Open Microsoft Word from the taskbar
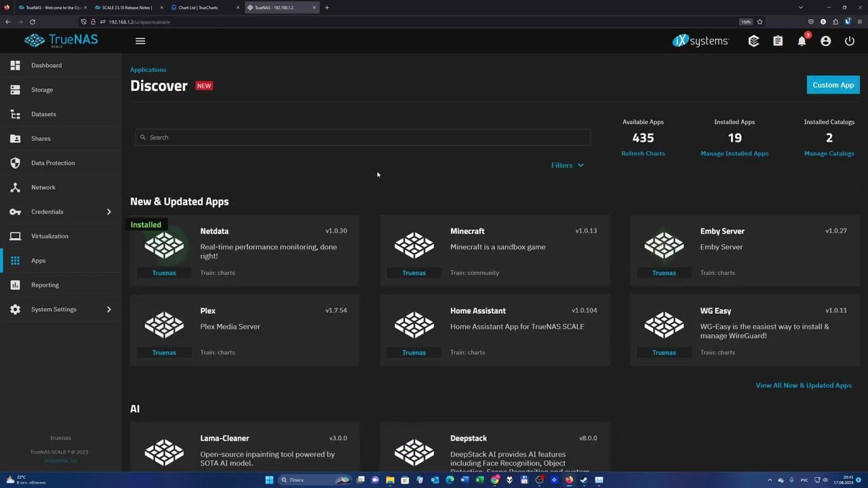Screen dimensions: 868x488 465,480
